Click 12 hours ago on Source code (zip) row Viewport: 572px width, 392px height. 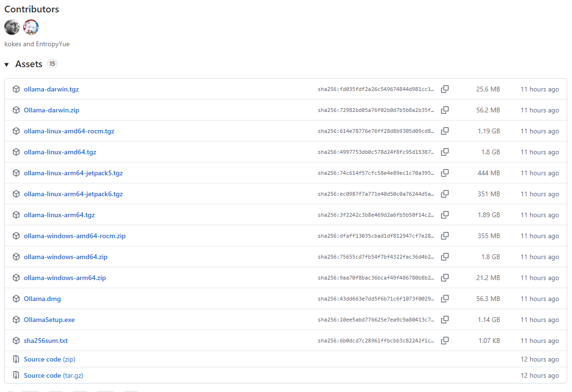tap(540, 359)
